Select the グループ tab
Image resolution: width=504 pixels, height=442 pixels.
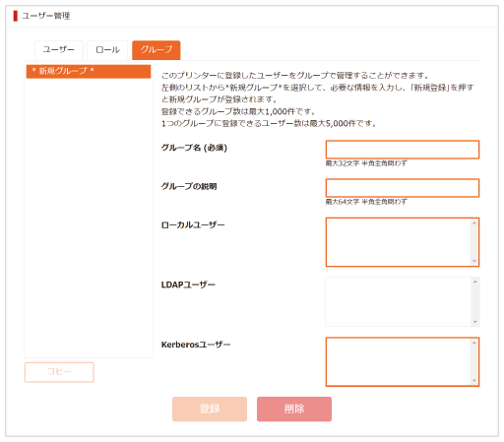[157, 50]
